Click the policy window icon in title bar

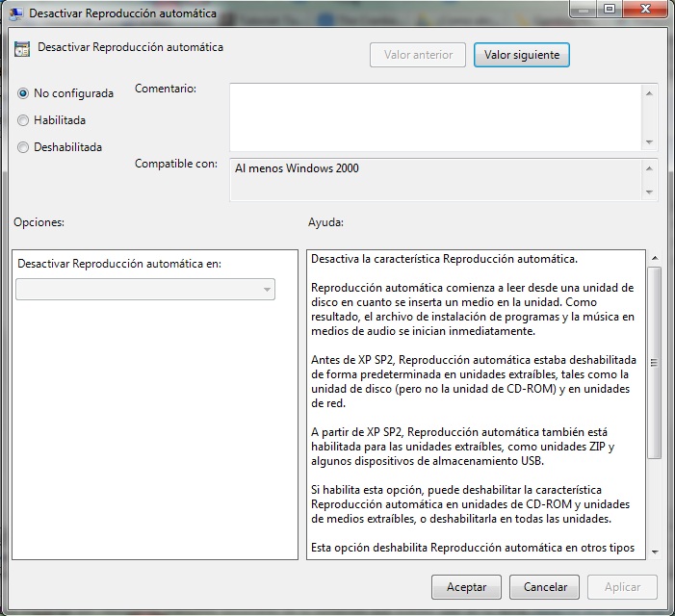tap(16, 13)
